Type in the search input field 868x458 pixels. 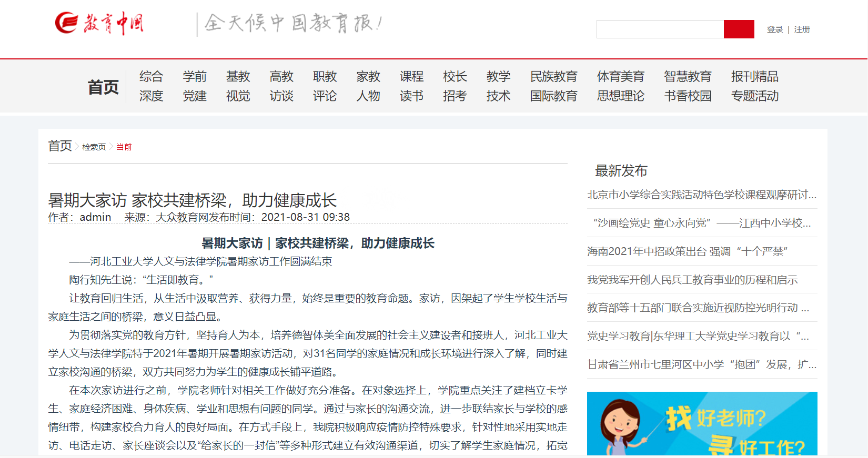660,29
